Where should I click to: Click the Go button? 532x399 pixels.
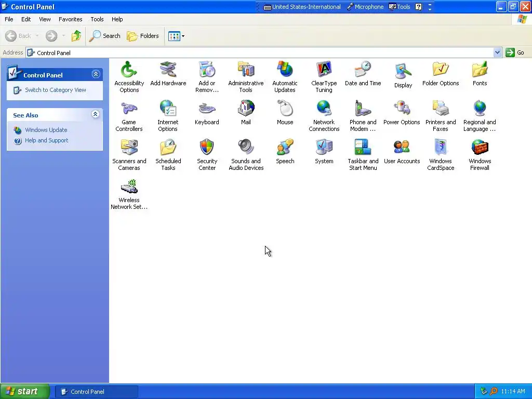click(x=515, y=52)
